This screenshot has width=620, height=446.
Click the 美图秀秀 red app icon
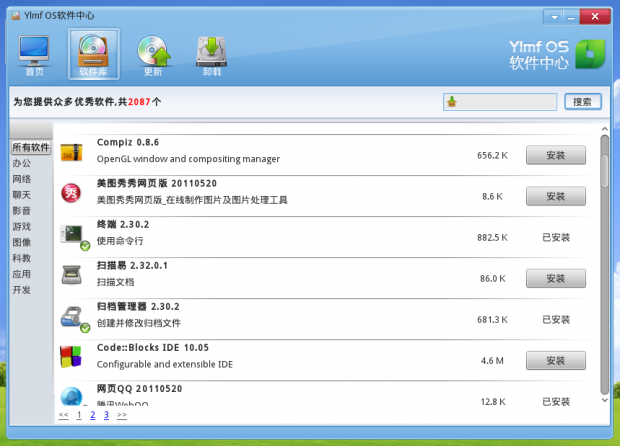71,193
